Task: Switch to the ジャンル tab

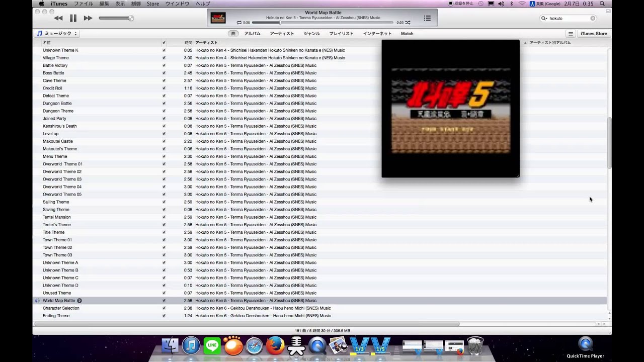Action: click(311, 34)
